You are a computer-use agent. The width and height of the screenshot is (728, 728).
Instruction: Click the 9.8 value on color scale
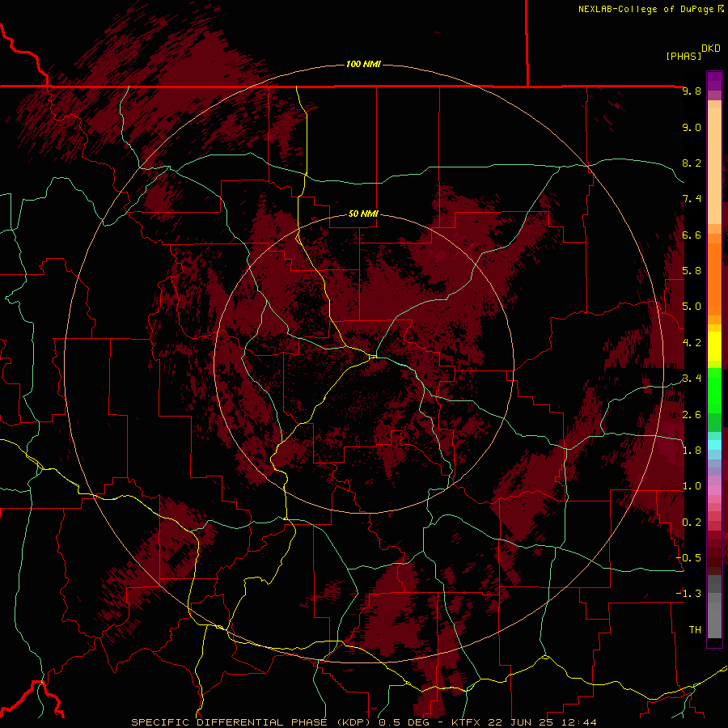[692, 91]
